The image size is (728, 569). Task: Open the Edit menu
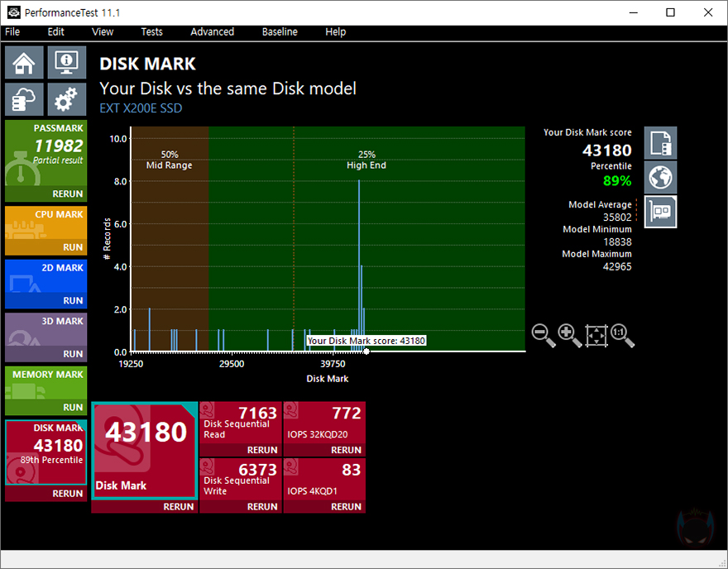[x=55, y=31]
